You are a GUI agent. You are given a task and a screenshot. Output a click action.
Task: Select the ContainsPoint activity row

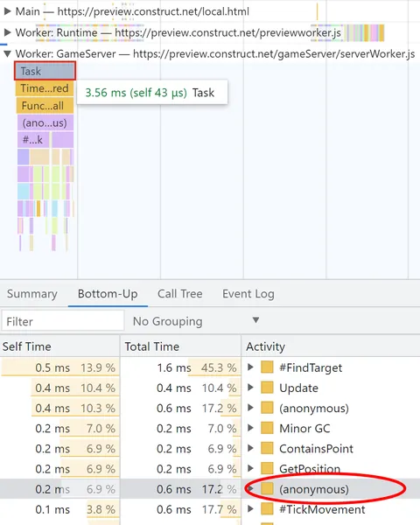[x=210, y=448]
